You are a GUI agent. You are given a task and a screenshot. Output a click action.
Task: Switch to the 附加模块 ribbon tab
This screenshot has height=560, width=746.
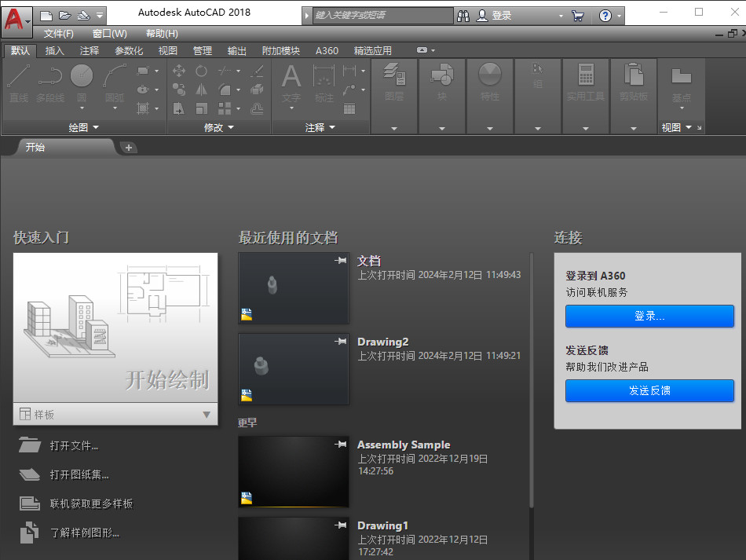click(x=280, y=50)
